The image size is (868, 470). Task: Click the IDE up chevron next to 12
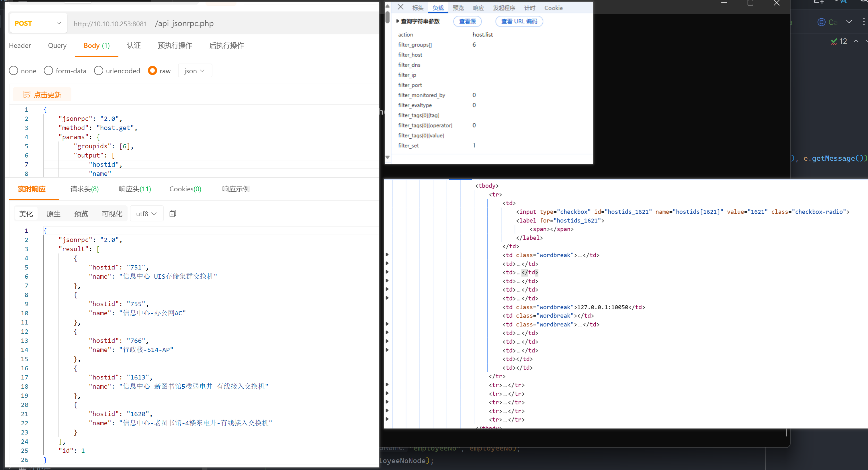click(856, 41)
